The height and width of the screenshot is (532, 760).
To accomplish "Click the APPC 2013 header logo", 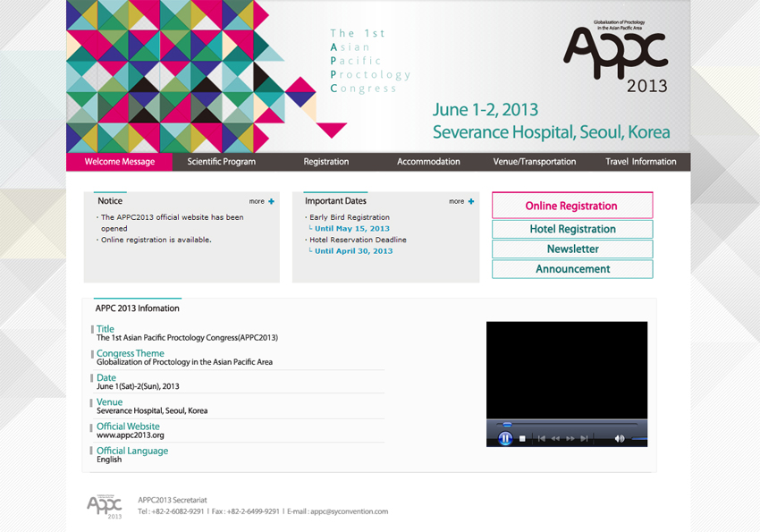I will tap(616, 55).
